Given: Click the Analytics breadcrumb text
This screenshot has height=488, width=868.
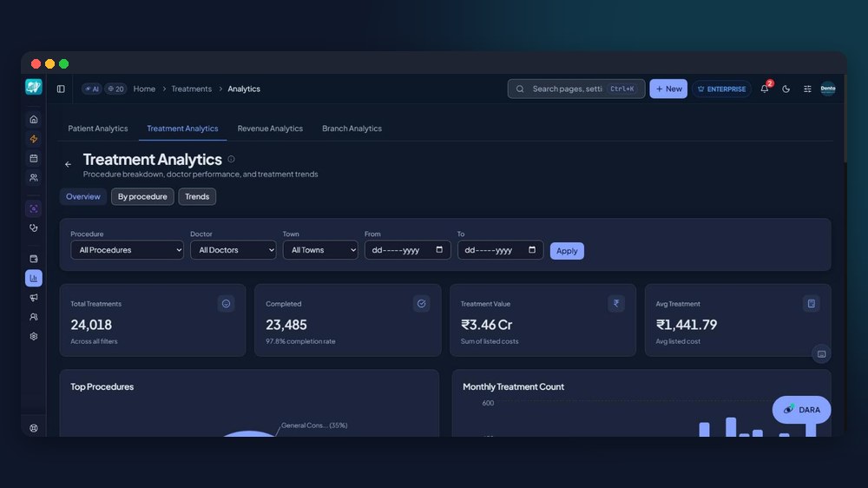Looking at the screenshot, I should (x=244, y=89).
